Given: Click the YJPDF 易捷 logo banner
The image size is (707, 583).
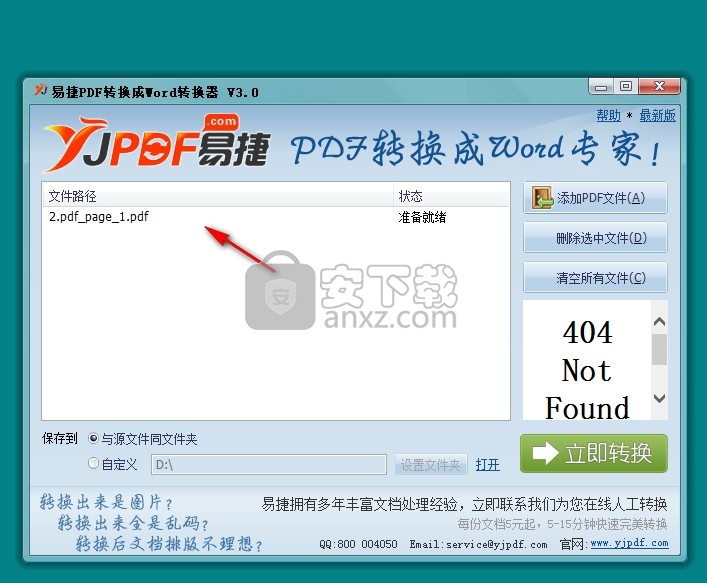Looking at the screenshot, I should coord(156,143).
